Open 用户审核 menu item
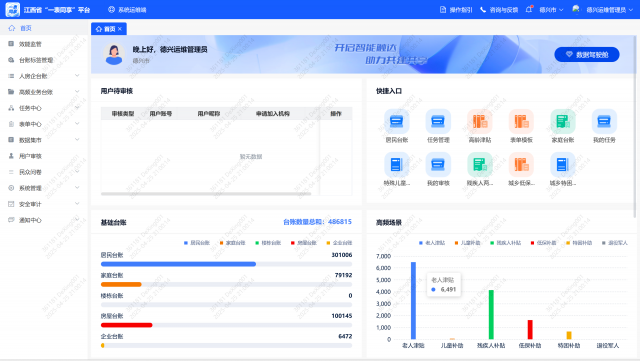 point(44,156)
